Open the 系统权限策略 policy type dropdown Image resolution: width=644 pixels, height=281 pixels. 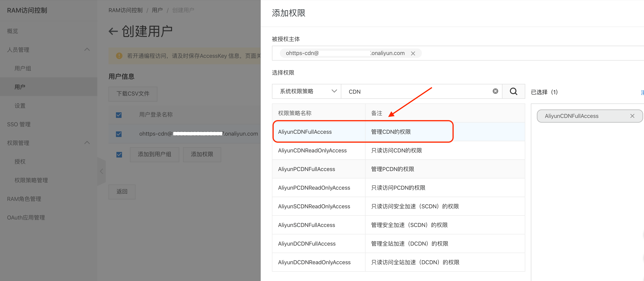coord(306,91)
